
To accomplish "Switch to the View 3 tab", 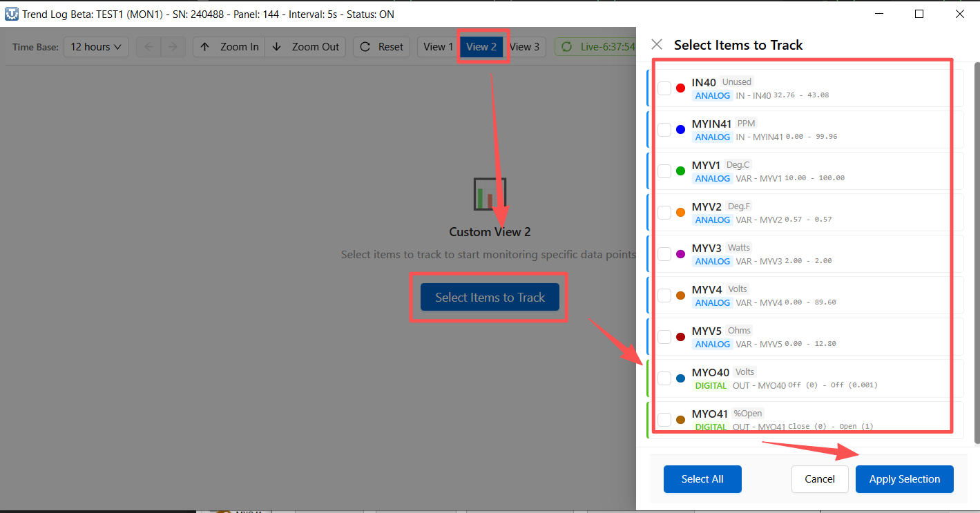I will (525, 47).
